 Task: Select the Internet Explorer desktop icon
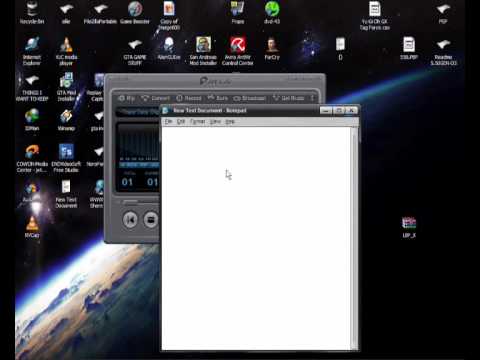[x=32, y=51]
